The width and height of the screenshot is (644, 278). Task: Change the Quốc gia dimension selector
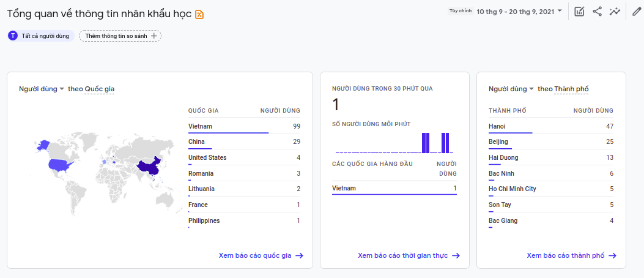pyautogui.click(x=99, y=89)
